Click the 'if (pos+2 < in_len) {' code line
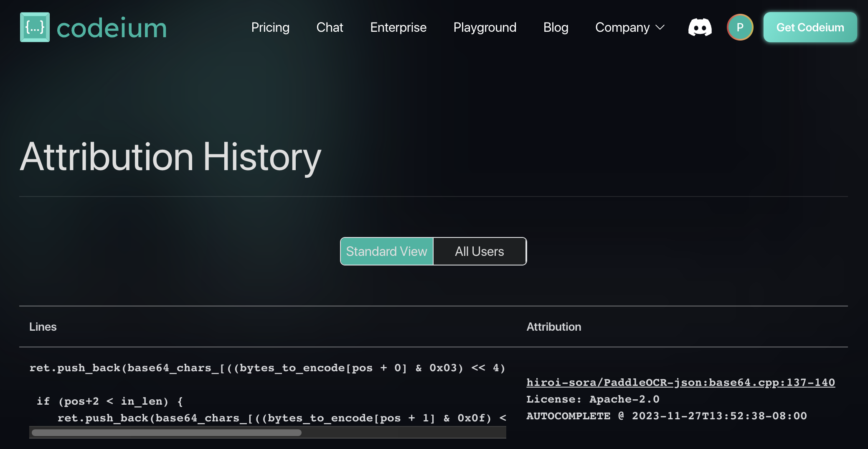Image resolution: width=868 pixels, height=449 pixels. click(x=110, y=401)
